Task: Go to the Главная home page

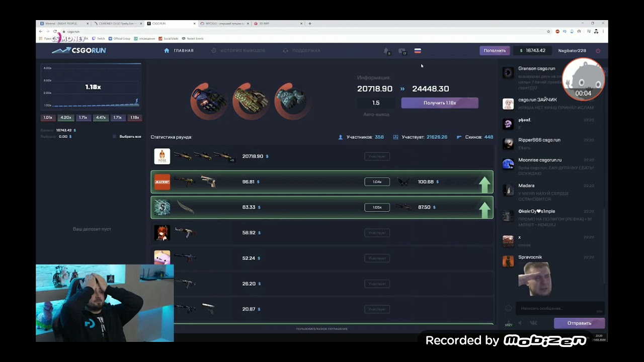Action: point(179,51)
